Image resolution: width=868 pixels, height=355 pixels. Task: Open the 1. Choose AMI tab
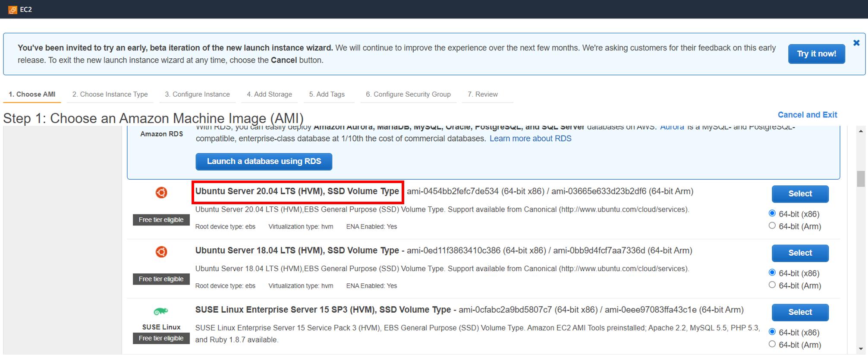[x=32, y=94]
